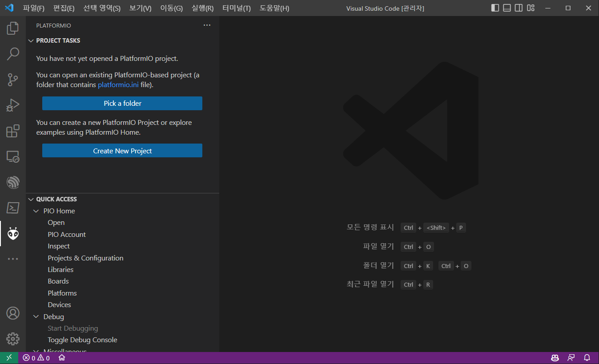The image size is (599, 364).
Task: Toggle bottom panel layout icon
Action: click(x=507, y=8)
